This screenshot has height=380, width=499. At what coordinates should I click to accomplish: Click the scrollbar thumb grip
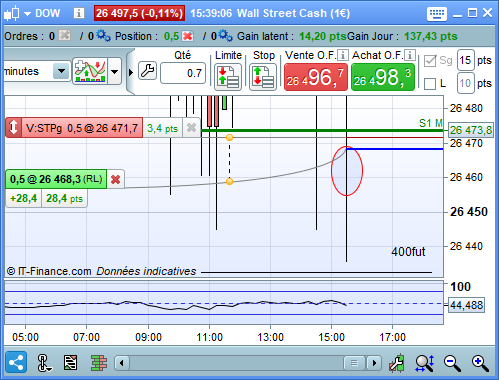point(354,363)
